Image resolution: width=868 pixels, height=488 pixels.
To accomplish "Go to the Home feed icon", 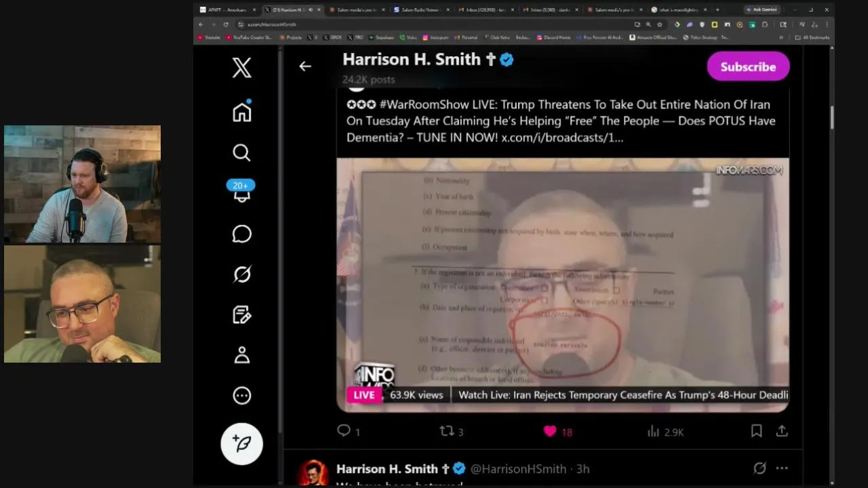I will tap(241, 112).
